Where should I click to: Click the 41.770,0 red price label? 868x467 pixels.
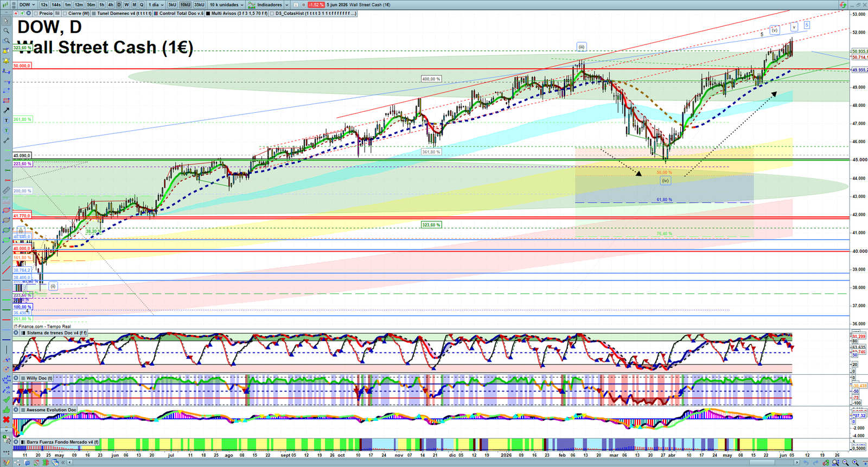coord(22,216)
